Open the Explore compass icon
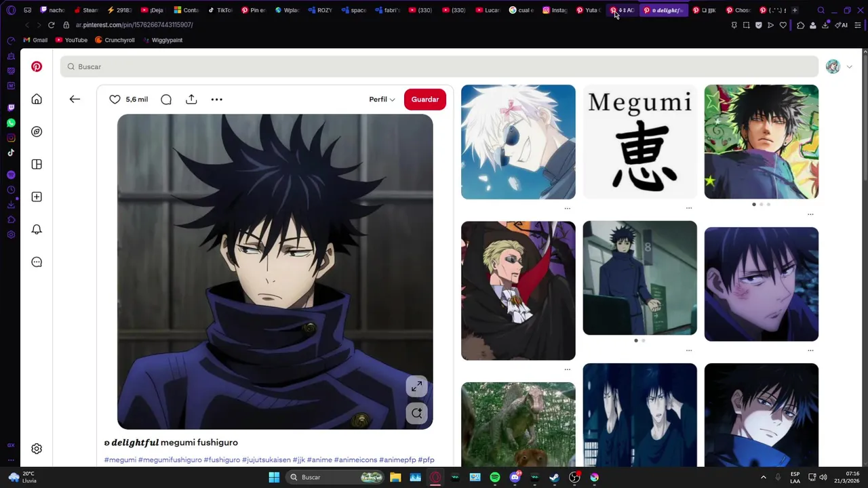Image resolution: width=868 pixels, height=488 pixels. pos(37,131)
